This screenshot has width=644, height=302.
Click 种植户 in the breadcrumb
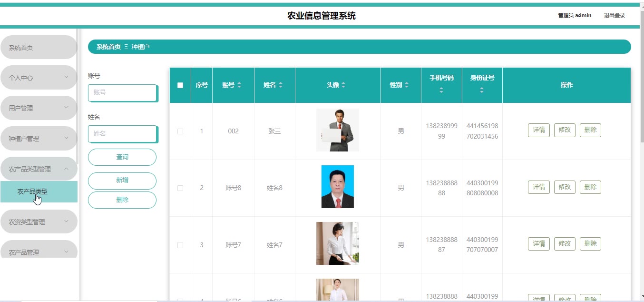[140, 47]
